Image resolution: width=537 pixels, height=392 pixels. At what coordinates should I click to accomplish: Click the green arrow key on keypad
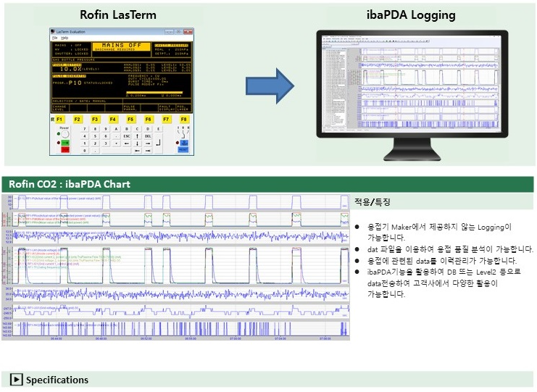(64, 143)
